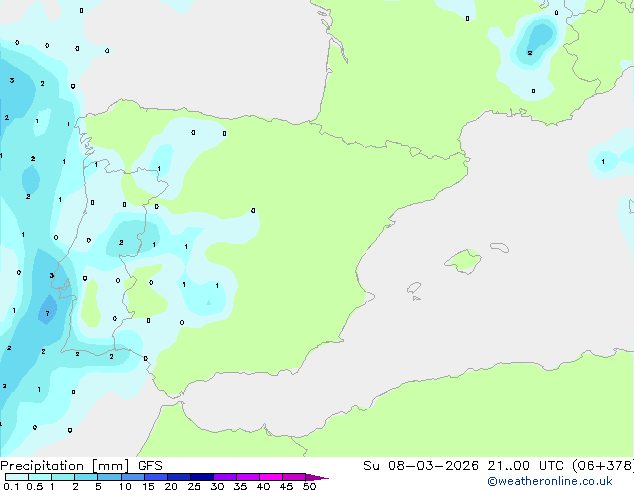Click the '2' value in the France rain cell
The image size is (634, 490).
(530, 53)
